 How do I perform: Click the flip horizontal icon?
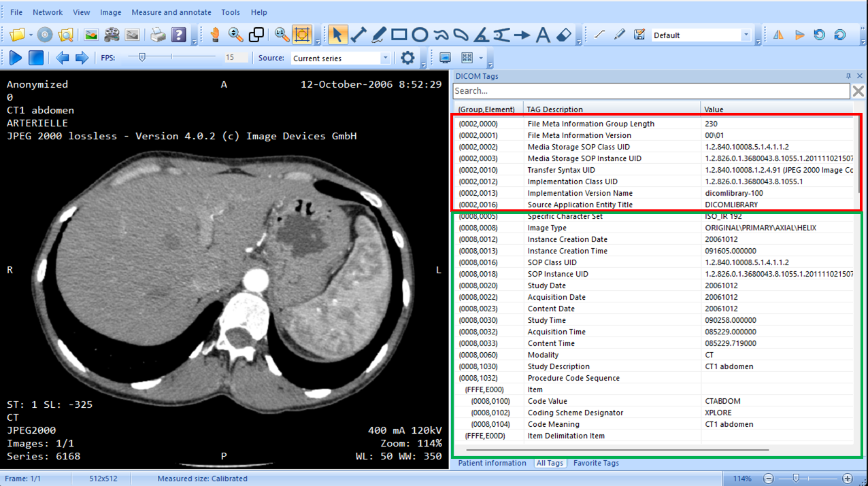778,35
